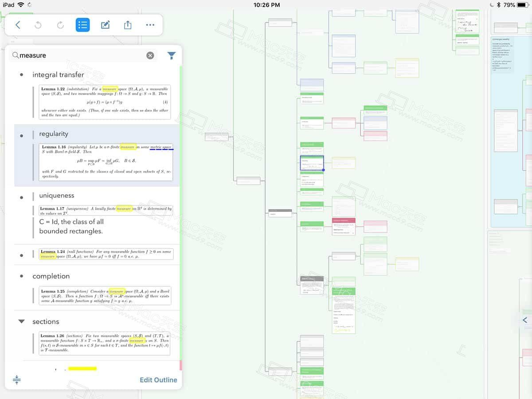532x399 pixels.
Task: Toggle the outline list view button
Action: click(82, 25)
